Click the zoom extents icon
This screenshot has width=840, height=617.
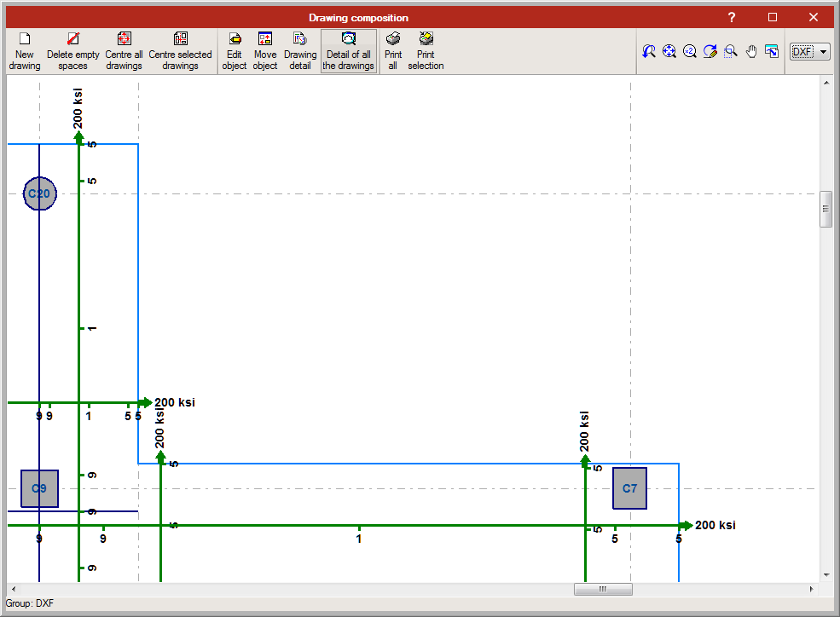(x=669, y=52)
